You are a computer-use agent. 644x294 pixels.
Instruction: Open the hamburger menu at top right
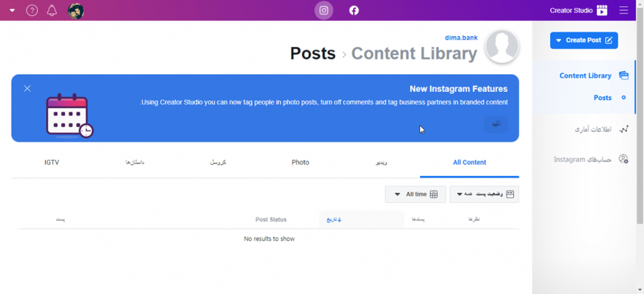[x=623, y=10]
